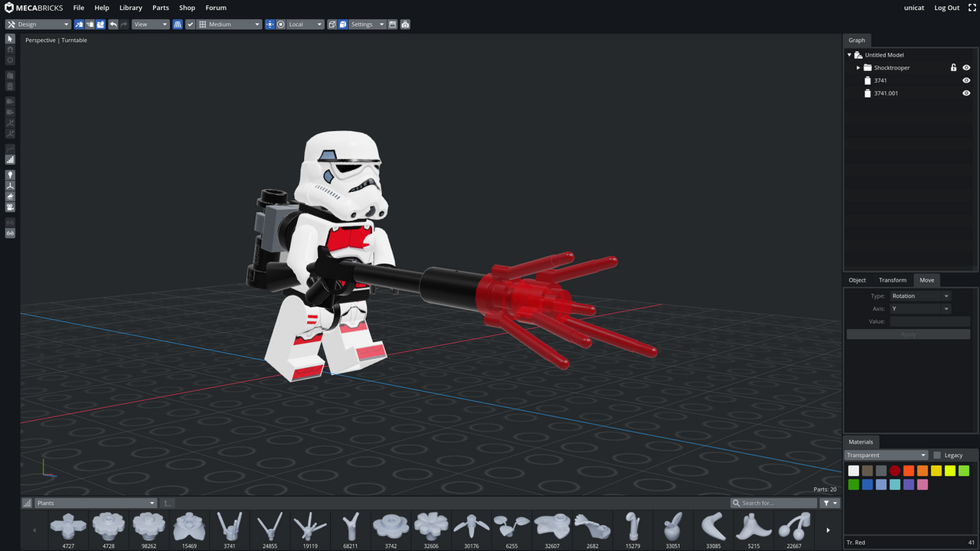Screen dimensions: 980x551
Task: Click the solid blue cube icon before Settings
Action: tap(343, 24)
